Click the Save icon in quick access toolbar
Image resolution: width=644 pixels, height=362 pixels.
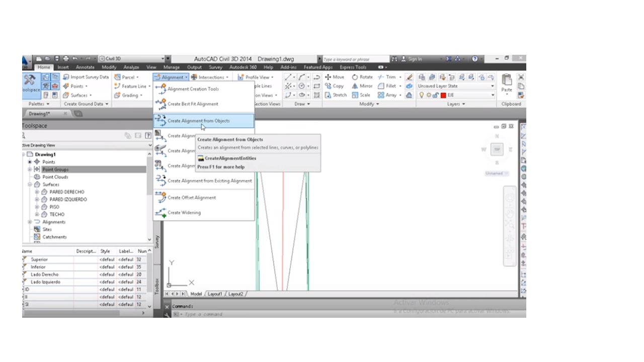(57, 59)
